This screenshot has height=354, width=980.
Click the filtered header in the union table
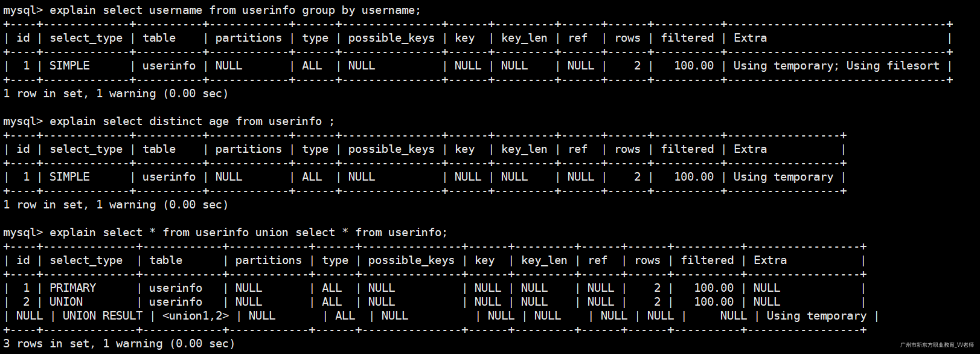click(x=707, y=260)
